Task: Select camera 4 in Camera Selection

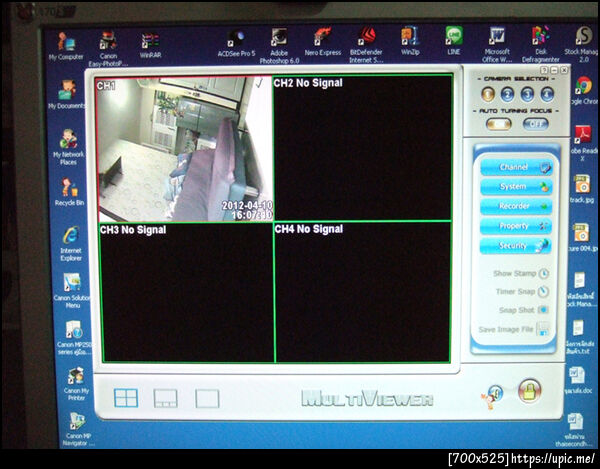Action: 547,94
